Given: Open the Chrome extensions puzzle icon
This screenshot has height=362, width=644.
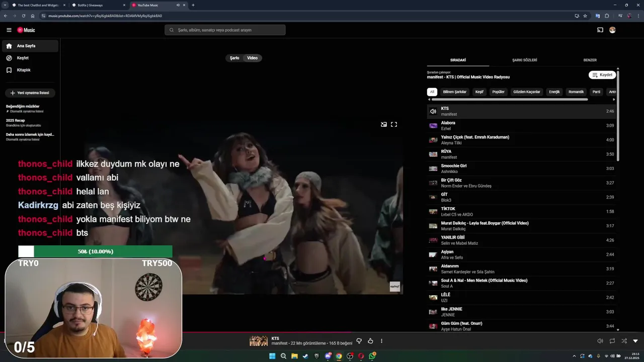Looking at the screenshot, I should 607,16.
